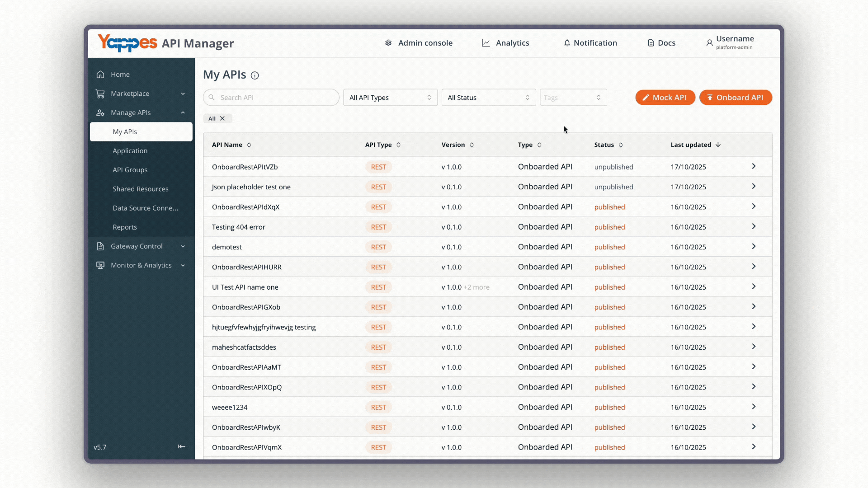Click the Yappes logo
The width and height of the screenshot is (868, 488).
point(127,43)
